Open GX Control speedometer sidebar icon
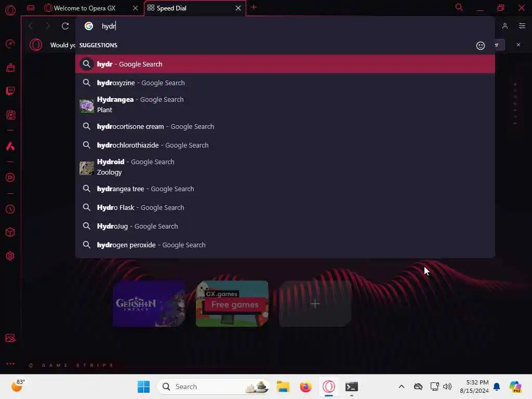 tap(10, 44)
